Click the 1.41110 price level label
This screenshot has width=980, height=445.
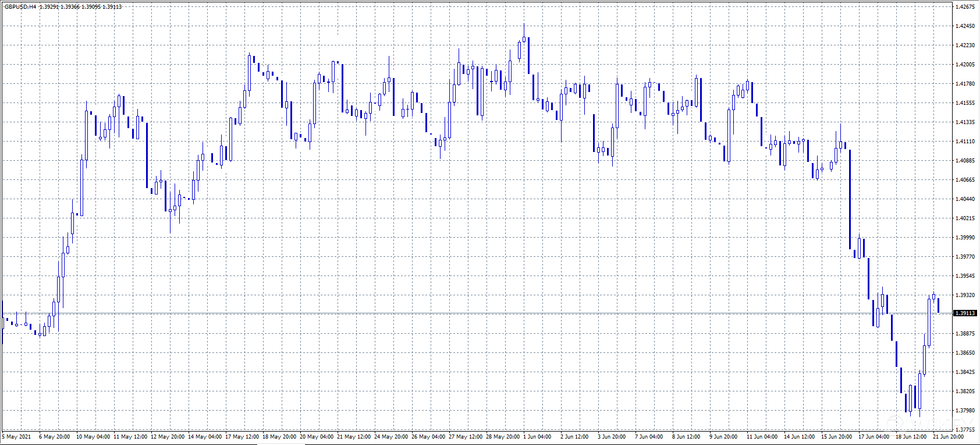965,142
